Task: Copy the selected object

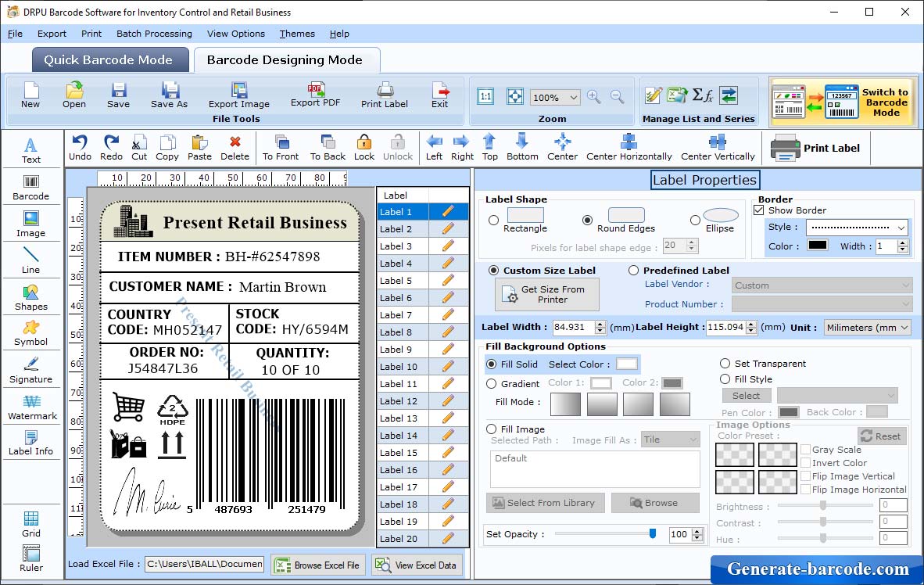Action: pos(167,148)
